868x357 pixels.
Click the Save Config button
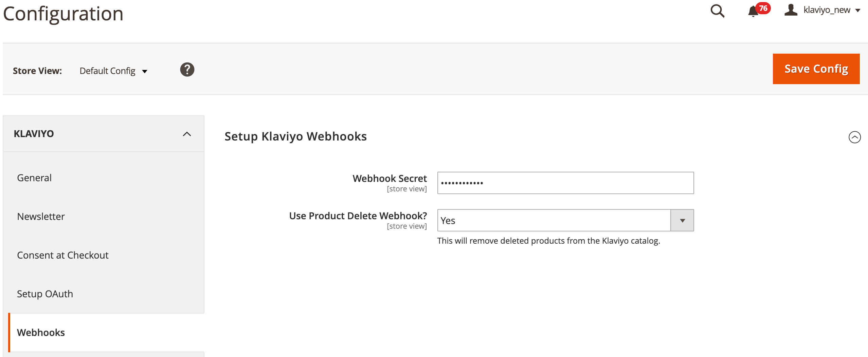pos(816,69)
